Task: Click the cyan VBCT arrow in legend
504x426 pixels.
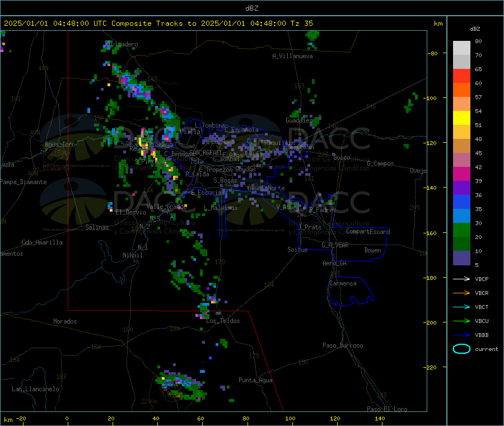Action: pos(461,307)
